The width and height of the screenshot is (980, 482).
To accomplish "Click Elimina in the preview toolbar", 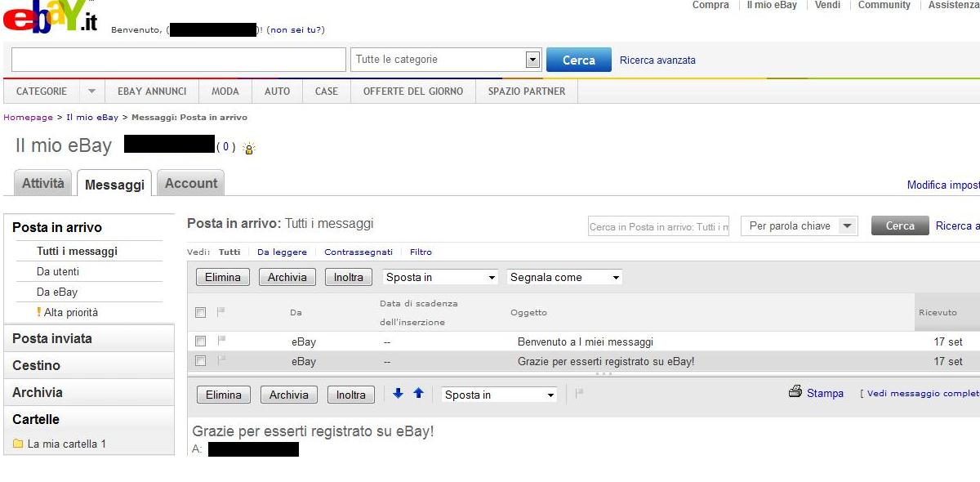I will point(224,395).
